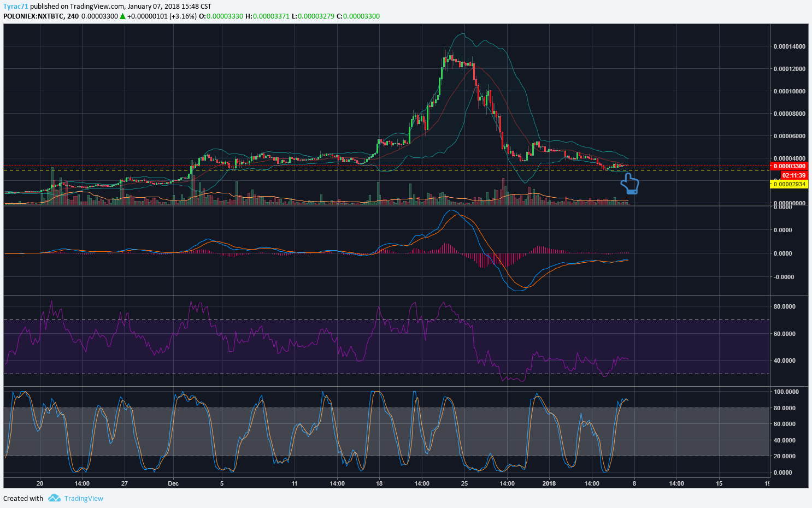Click the high value H:0.00003371
Screen dimensions: 812x508
267,16
